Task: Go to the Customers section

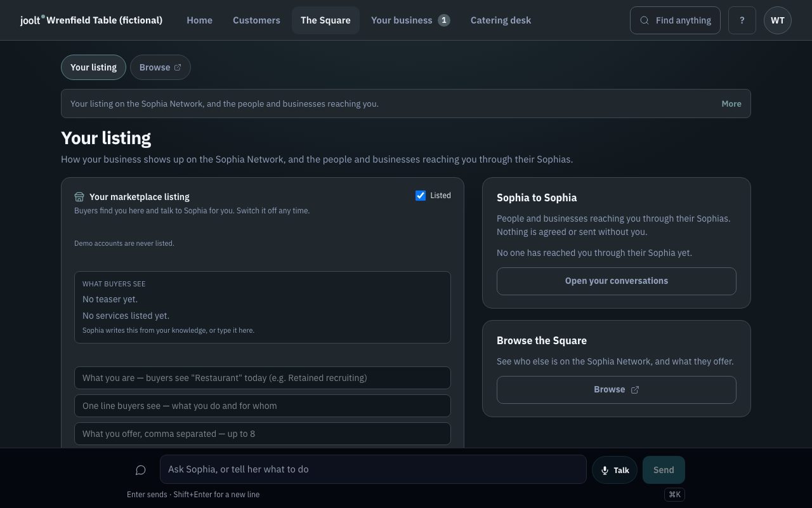Action: coord(256,20)
